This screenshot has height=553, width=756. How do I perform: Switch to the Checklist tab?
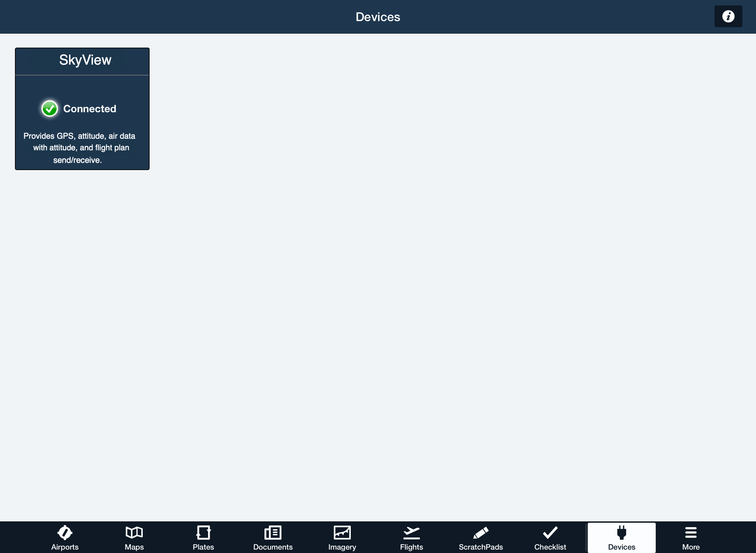click(550, 538)
